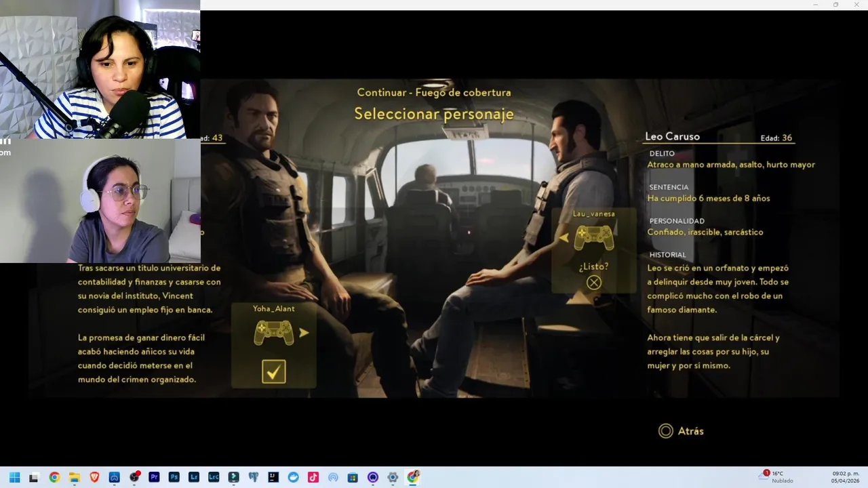
Task: Open the blue controller app in taskbar
Action: (x=114, y=477)
